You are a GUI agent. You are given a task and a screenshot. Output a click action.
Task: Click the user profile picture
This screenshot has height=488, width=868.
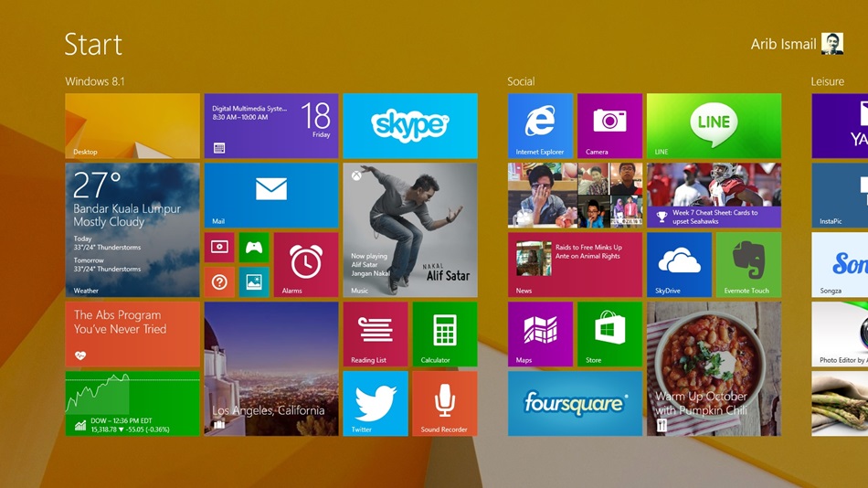click(x=832, y=43)
